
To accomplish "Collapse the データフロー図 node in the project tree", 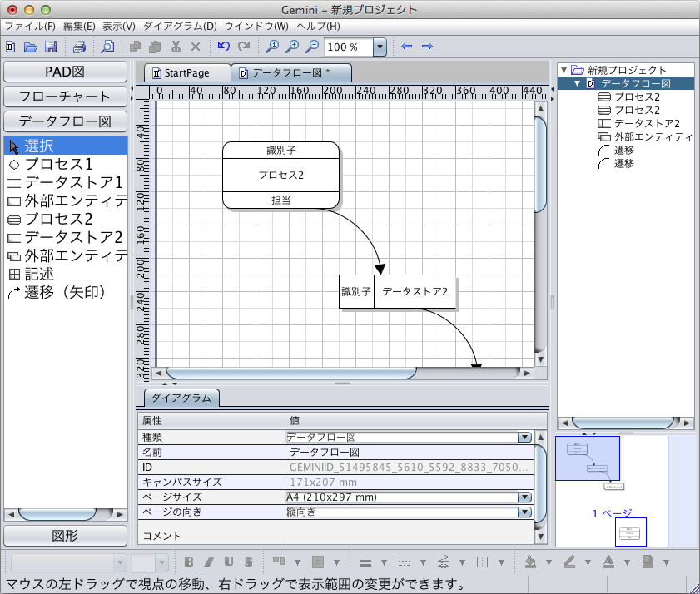I will [x=578, y=83].
